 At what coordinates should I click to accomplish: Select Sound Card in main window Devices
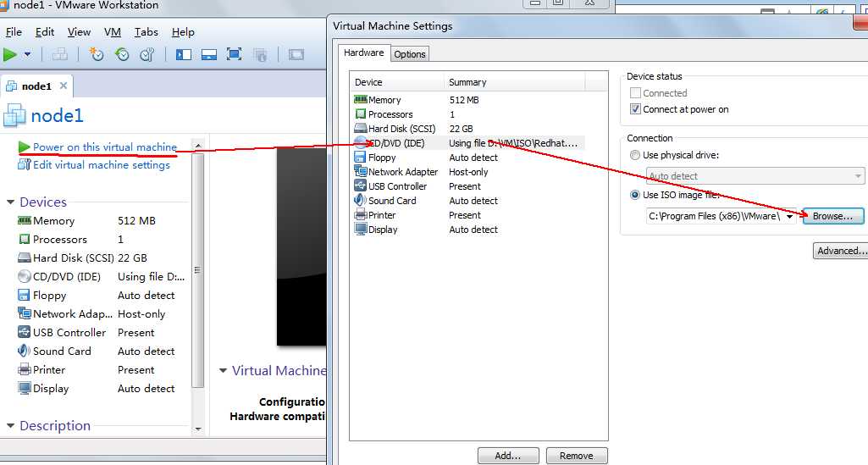pos(102,352)
